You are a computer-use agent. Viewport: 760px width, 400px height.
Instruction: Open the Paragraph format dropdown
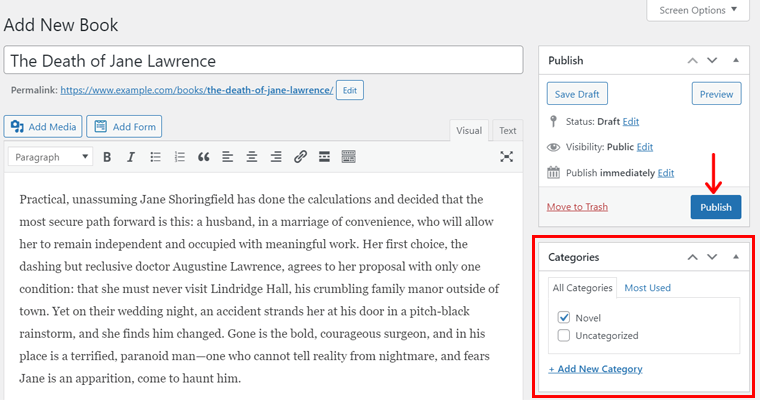[x=51, y=157]
